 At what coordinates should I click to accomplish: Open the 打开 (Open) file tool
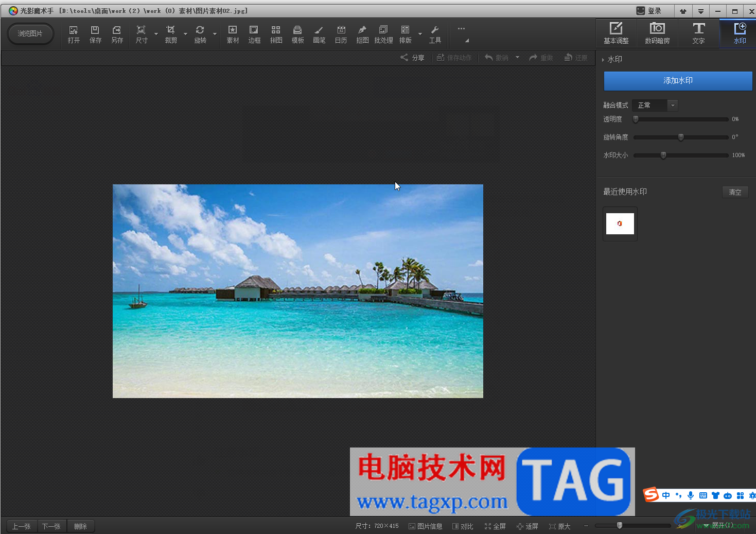74,35
